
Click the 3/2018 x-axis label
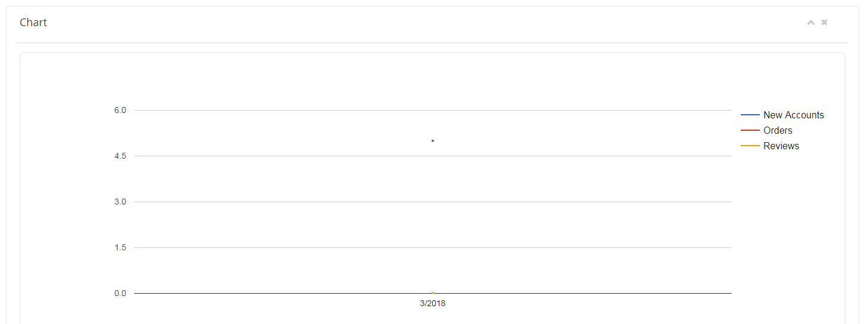[433, 303]
